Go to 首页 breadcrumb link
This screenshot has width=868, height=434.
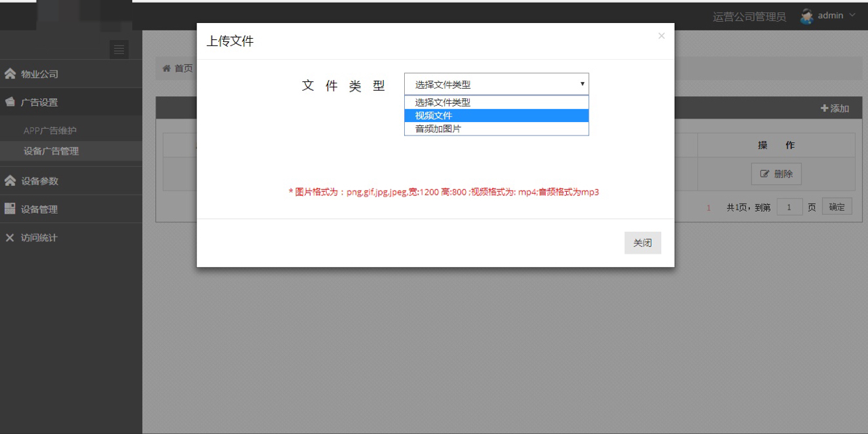[x=184, y=68]
